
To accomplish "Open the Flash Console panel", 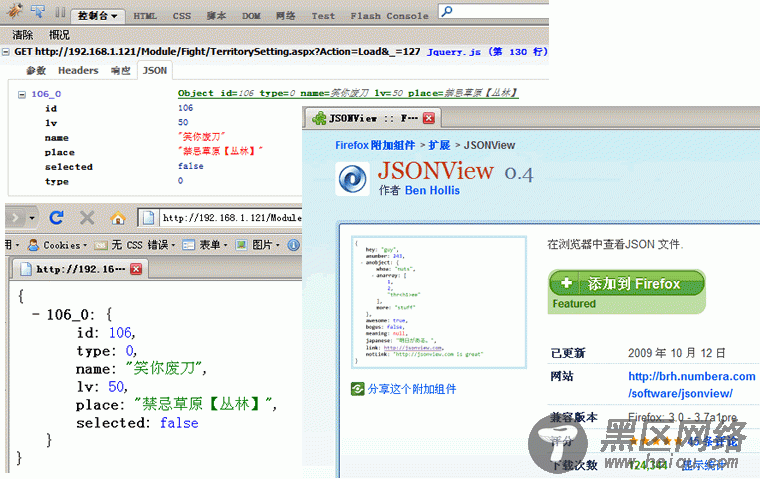I will (389, 16).
